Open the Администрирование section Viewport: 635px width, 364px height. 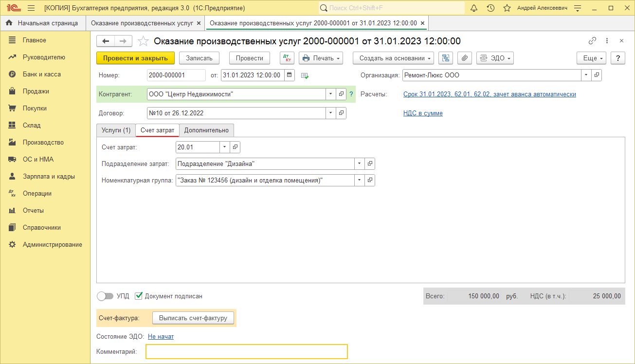(53, 244)
